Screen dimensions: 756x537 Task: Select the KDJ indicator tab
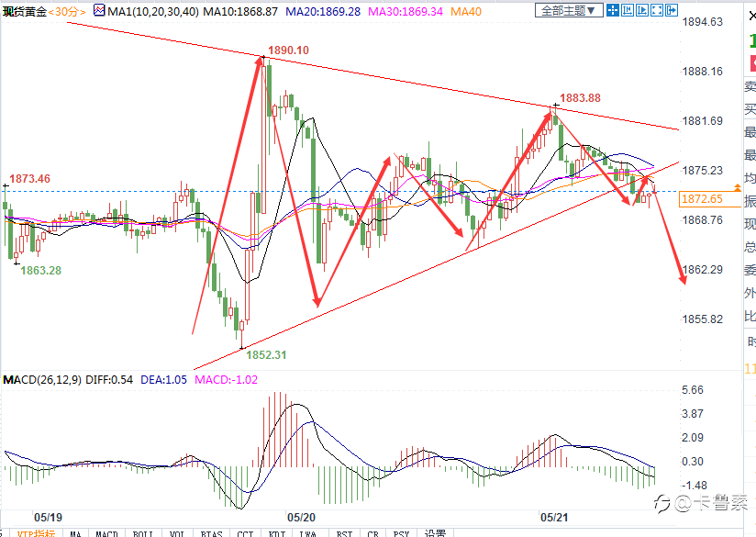[277, 533]
